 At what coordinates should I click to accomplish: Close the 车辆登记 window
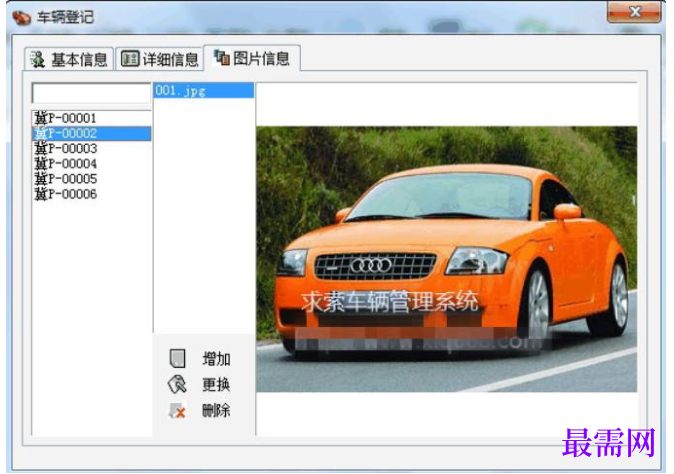tap(634, 12)
